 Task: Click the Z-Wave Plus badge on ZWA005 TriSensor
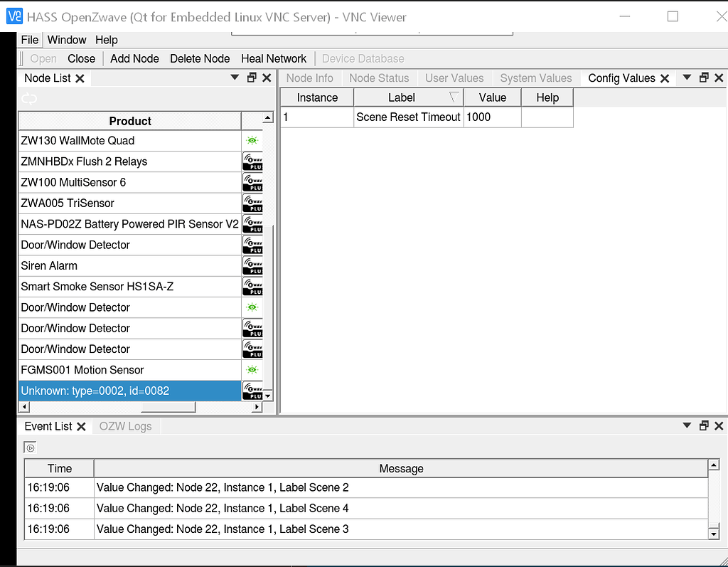252,203
